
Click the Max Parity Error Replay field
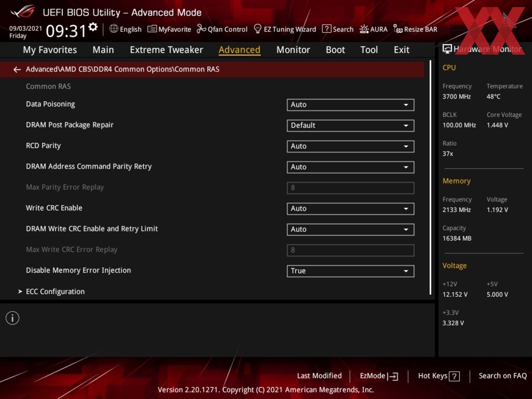[x=350, y=188]
